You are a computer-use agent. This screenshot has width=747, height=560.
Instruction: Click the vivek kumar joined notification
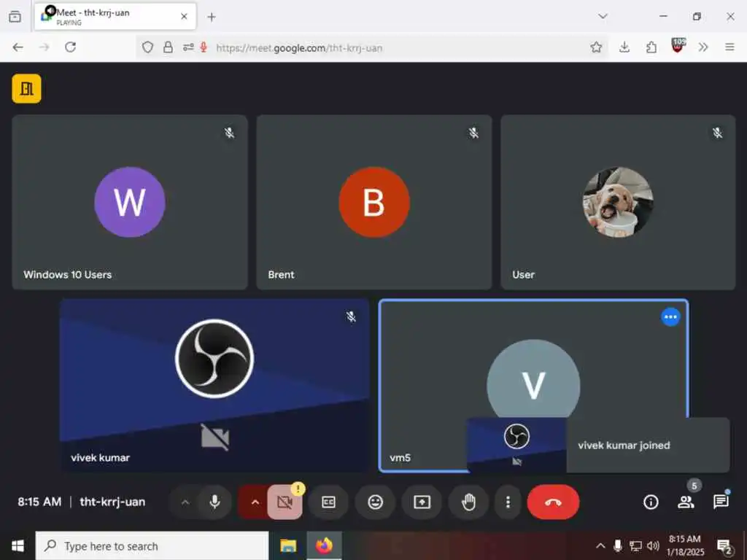click(598, 446)
